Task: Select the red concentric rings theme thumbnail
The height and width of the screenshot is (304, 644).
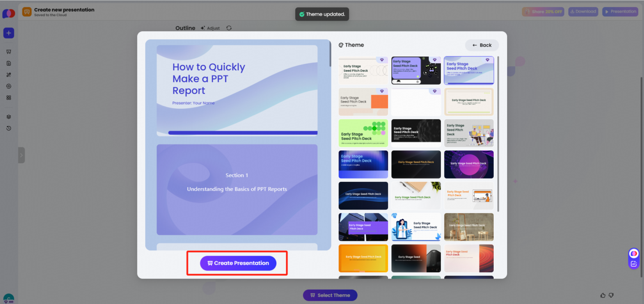Action: [469, 258]
